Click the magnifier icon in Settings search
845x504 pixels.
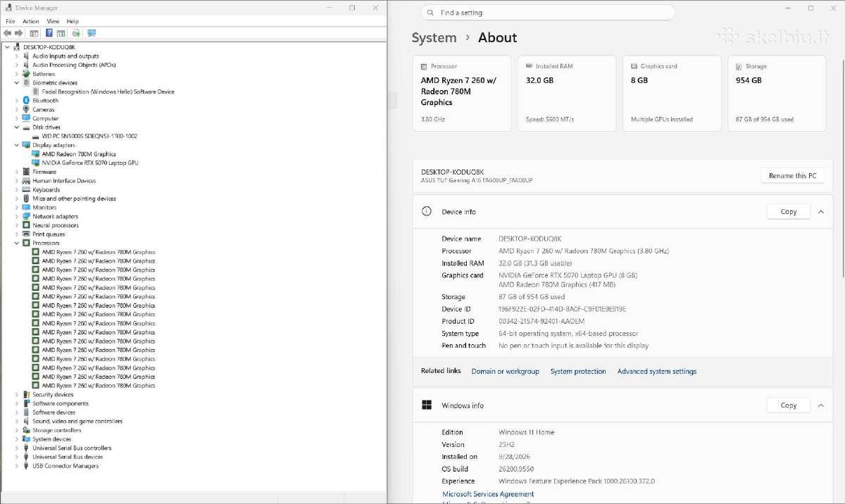coord(430,13)
